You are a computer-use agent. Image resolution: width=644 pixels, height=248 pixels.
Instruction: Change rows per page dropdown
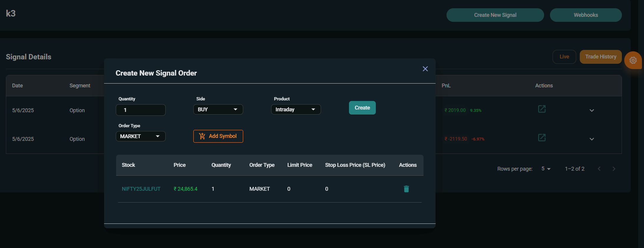[546, 169]
